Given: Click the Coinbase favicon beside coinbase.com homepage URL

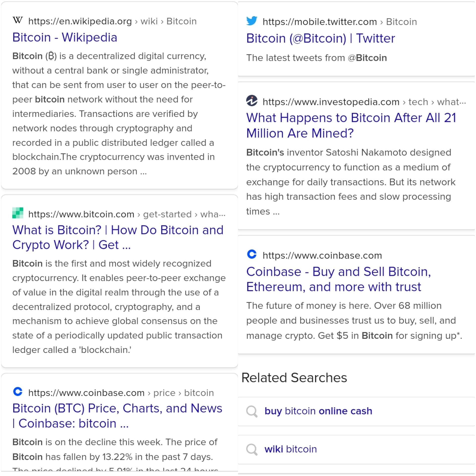Looking at the screenshot, I should click(x=252, y=254).
